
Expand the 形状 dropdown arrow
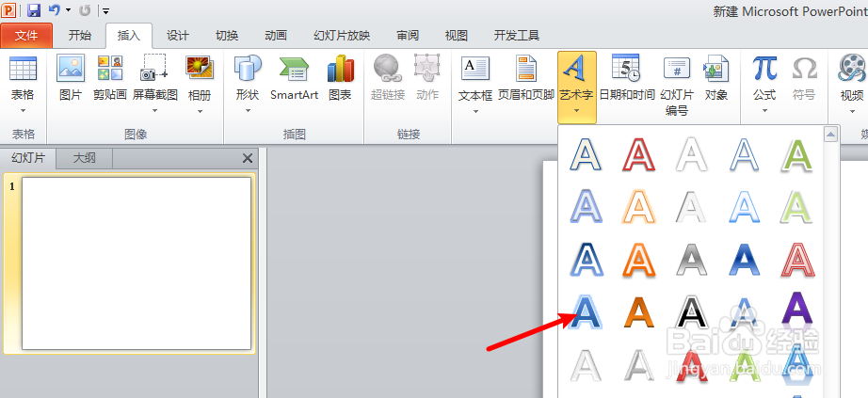[248, 111]
